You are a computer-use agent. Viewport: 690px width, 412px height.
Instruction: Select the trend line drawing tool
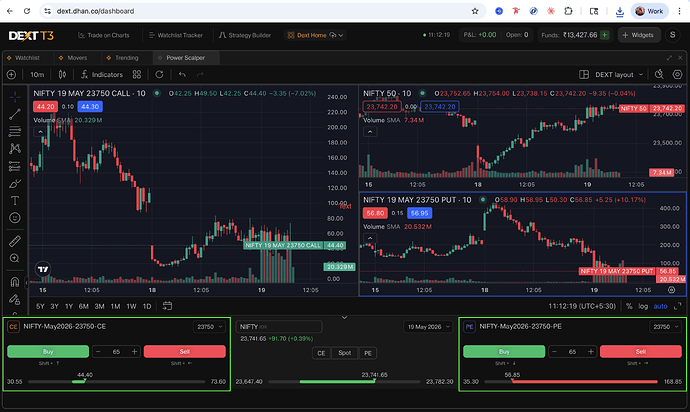15,114
